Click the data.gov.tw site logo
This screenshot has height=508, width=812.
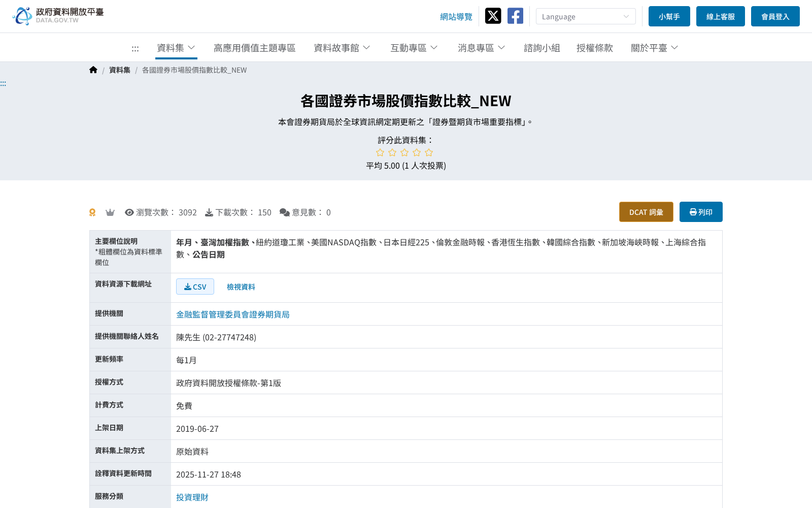58,16
